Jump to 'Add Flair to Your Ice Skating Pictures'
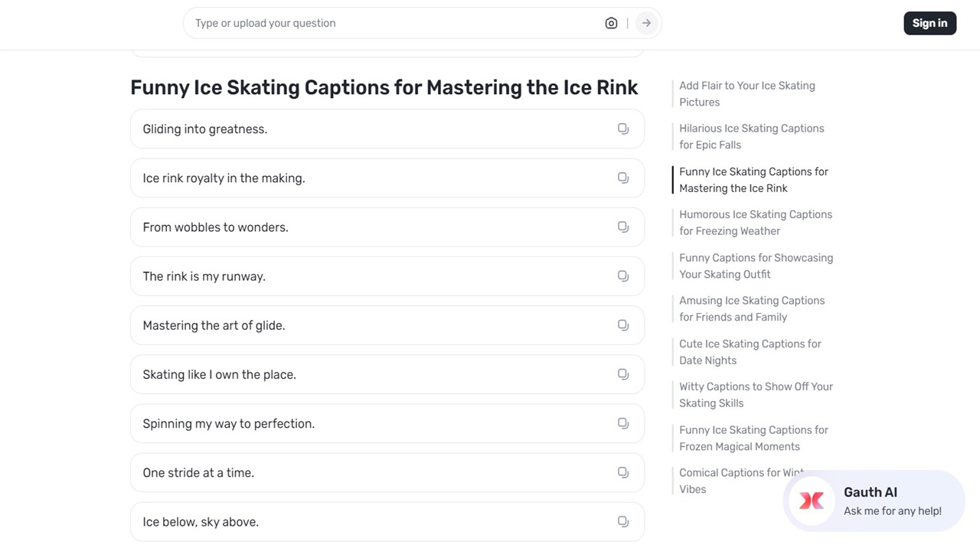 pos(746,93)
